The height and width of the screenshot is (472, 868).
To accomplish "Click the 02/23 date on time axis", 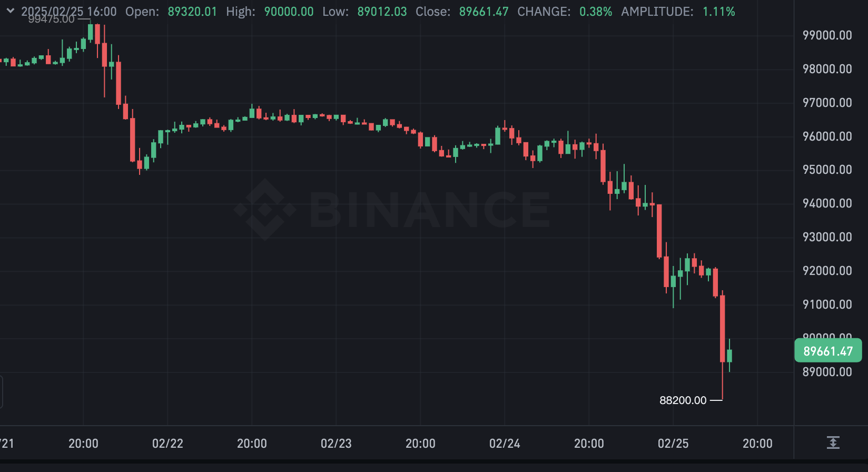I will [336, 444].
